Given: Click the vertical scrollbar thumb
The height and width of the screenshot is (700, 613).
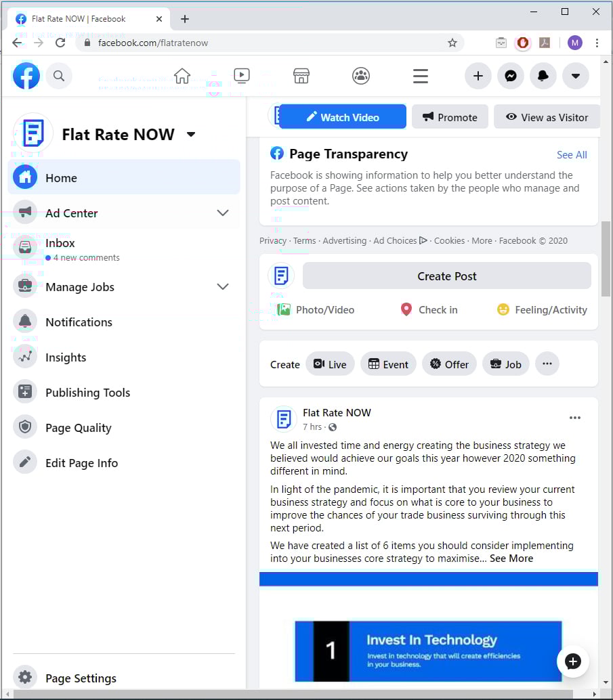Looking at the screenshot, I should [606, 258].
